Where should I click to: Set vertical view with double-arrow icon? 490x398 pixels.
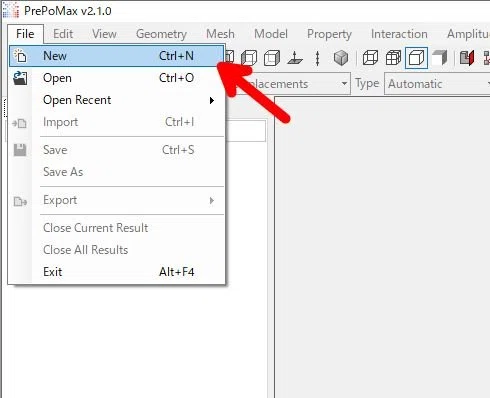tap(318, 58)
